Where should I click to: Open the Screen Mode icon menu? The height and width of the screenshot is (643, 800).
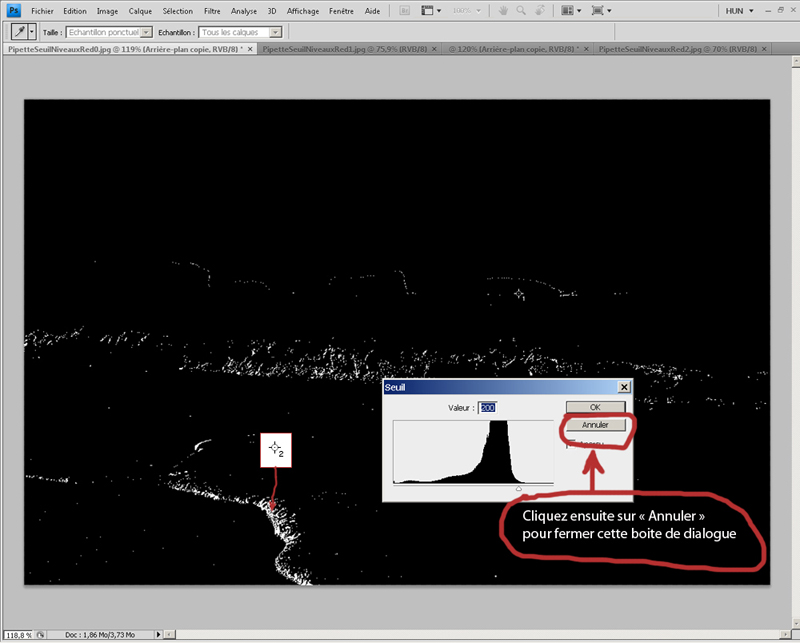(601, 11)
